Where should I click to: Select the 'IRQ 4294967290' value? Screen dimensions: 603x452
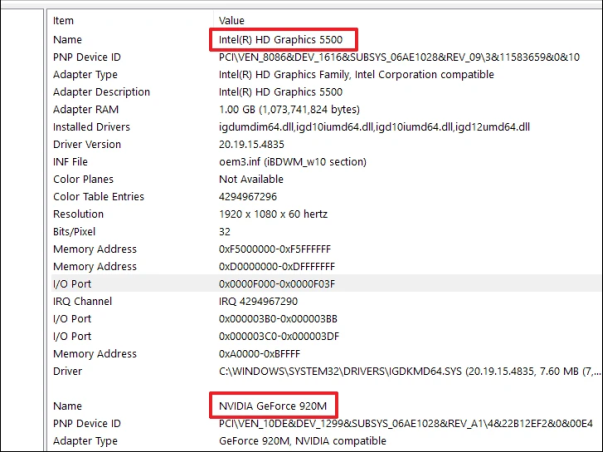tap(258, 301)
